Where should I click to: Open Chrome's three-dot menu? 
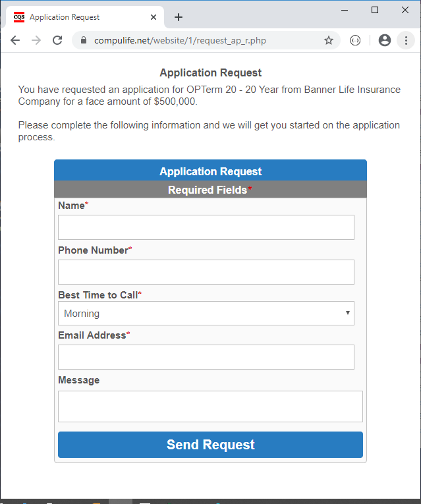pos(406,40)
